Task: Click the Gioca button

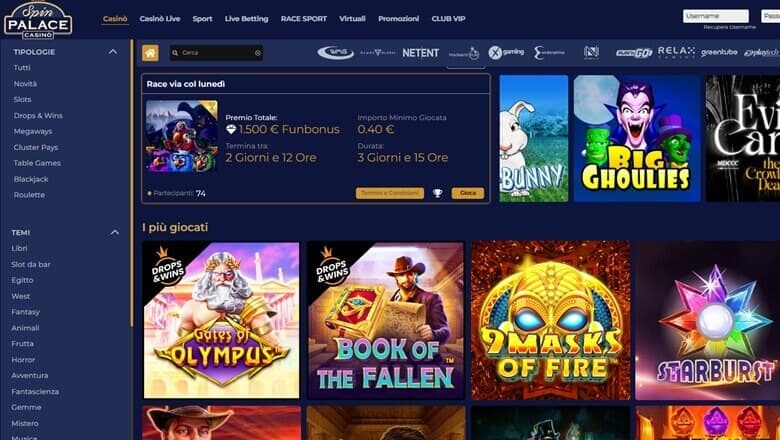Action: pos(468,193)
